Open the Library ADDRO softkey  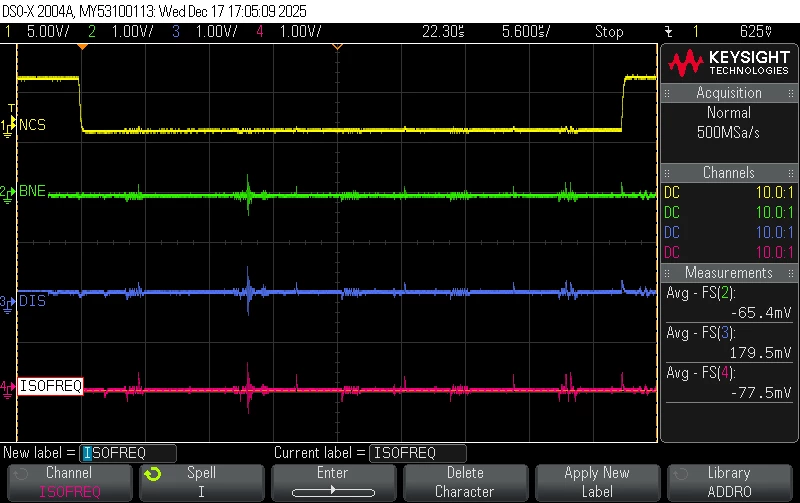coord(729,482)
